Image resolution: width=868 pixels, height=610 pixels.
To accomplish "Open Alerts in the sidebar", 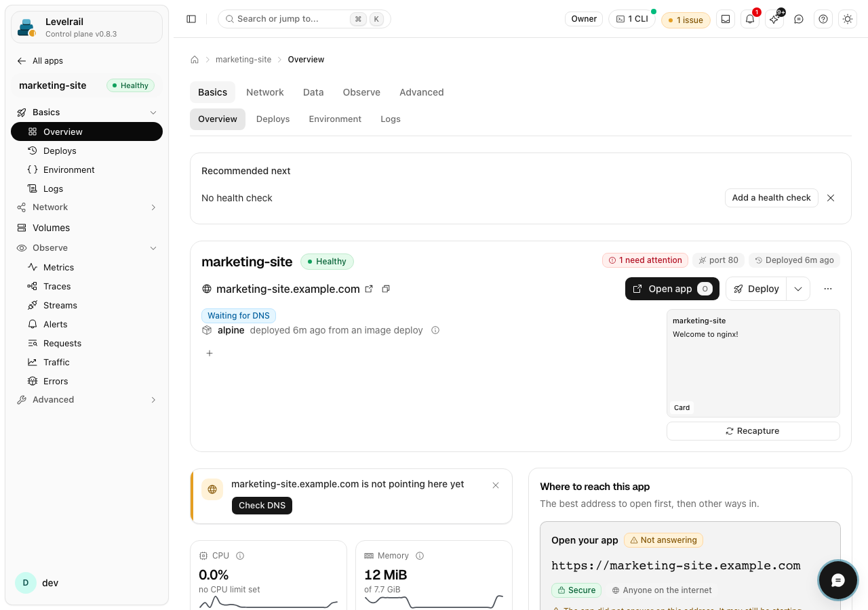I will (x=87, y=325).
